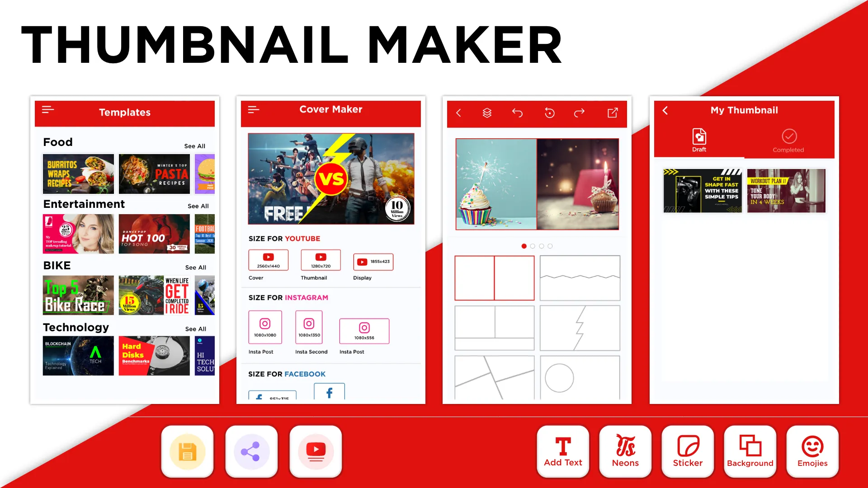This screenshot has width=868, height=488.
Task: Open the Cover Maker panel menu
Action: click(254, 110)
